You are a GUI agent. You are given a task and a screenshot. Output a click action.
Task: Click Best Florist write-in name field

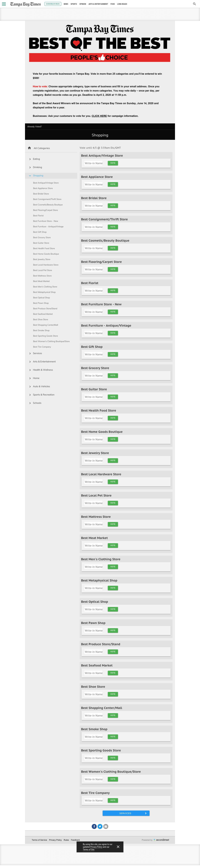coord(94,291)
